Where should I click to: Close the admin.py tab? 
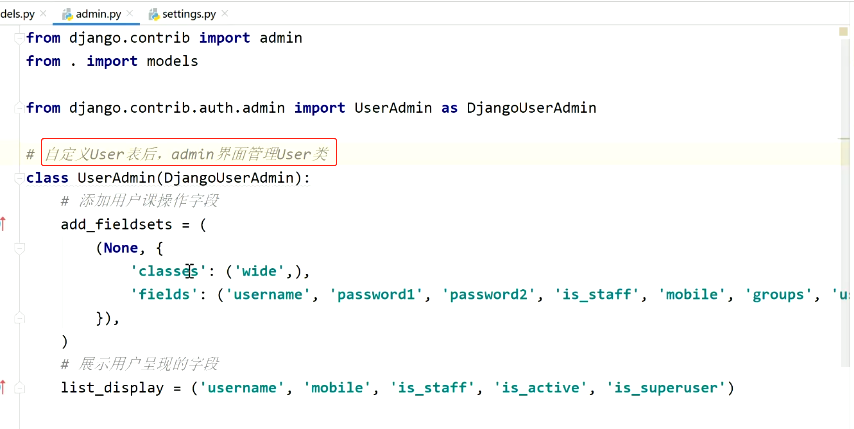tap(131, 14)
